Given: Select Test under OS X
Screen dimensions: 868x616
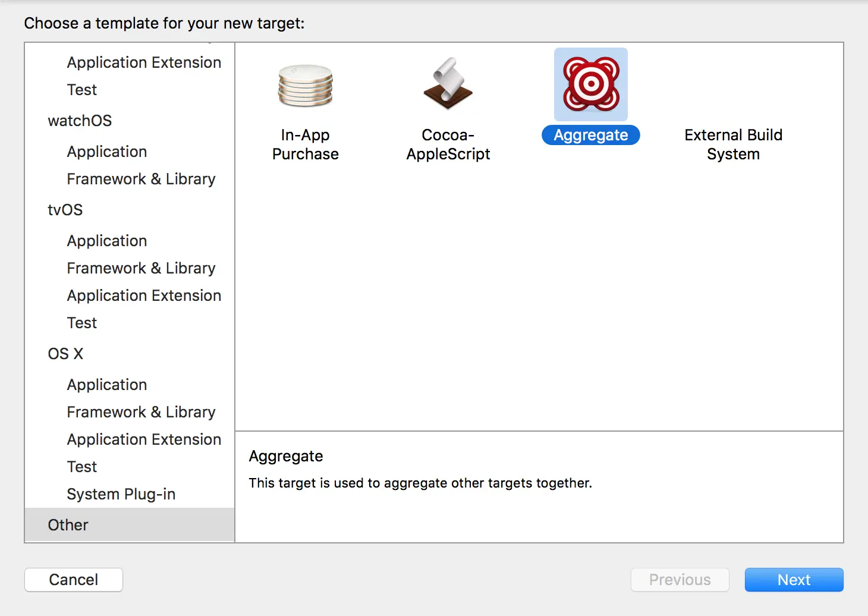Looking at the screenshot, I should tap(82, 467).
